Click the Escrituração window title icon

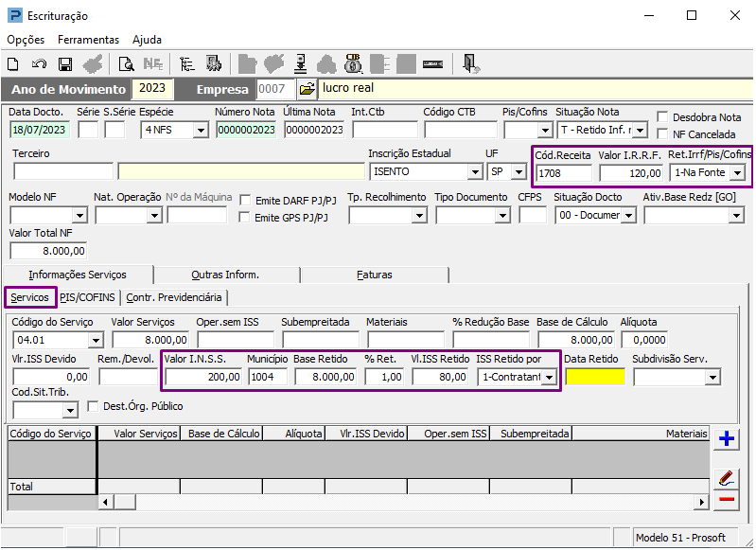point(15,15)
